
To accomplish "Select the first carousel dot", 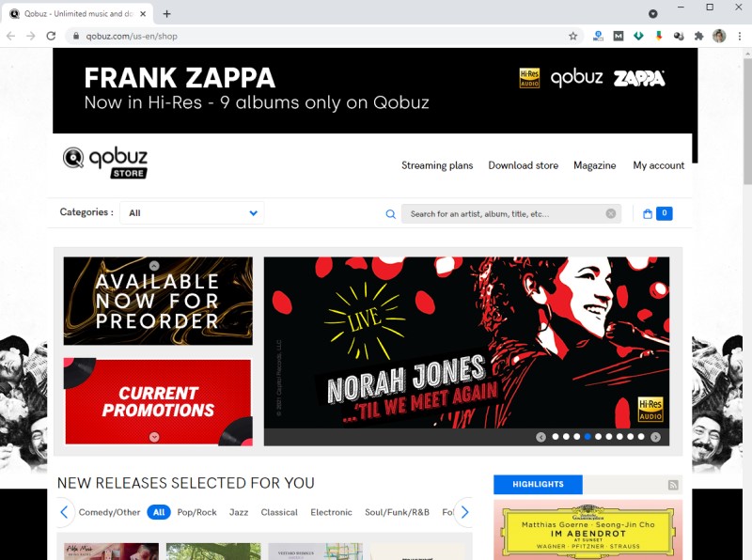I will (x=556, y=437).
